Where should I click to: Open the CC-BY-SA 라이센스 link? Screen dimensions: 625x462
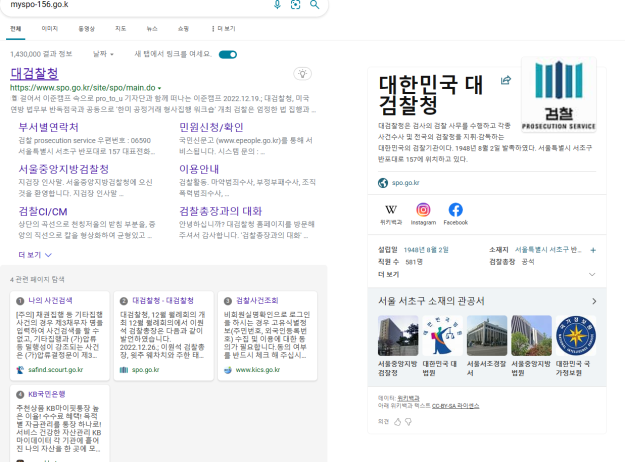pos(456,405)
